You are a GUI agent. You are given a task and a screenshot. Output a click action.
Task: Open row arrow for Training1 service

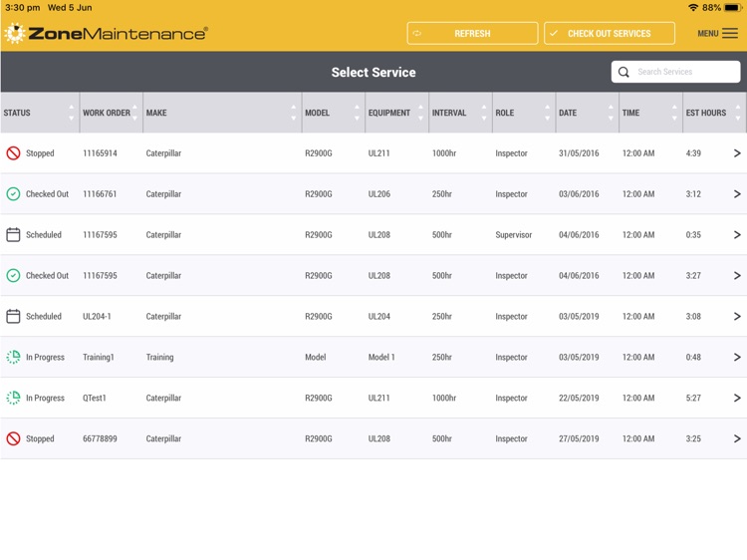(737, 357)
